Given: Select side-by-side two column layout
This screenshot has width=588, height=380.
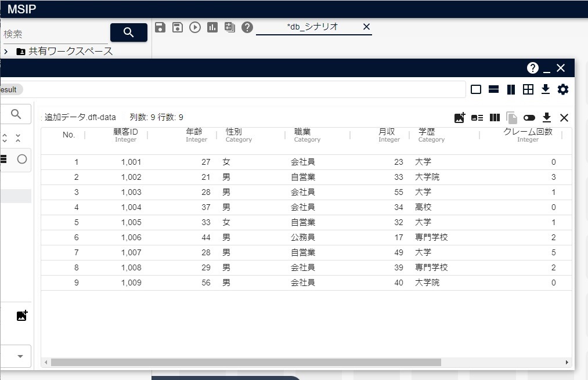Looking at the screenshot, I should tap(511, 89).
